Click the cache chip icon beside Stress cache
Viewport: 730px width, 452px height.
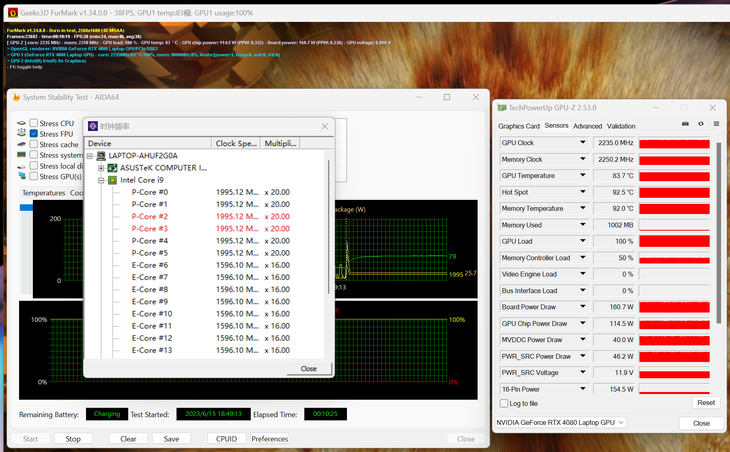pyautogui.click(x=21, y=144)
